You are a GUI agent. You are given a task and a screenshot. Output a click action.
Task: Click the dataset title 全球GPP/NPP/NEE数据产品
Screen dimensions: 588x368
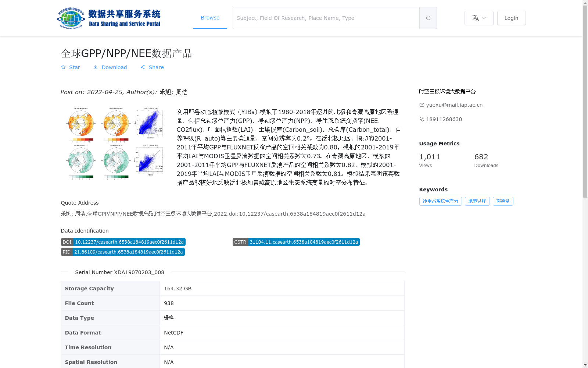click(x=126, y=53)
